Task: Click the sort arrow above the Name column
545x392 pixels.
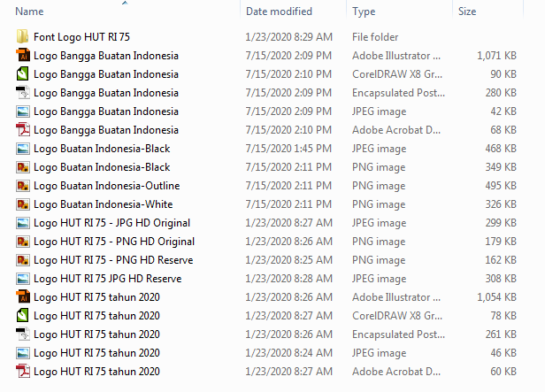Action: tap(125, 3)
